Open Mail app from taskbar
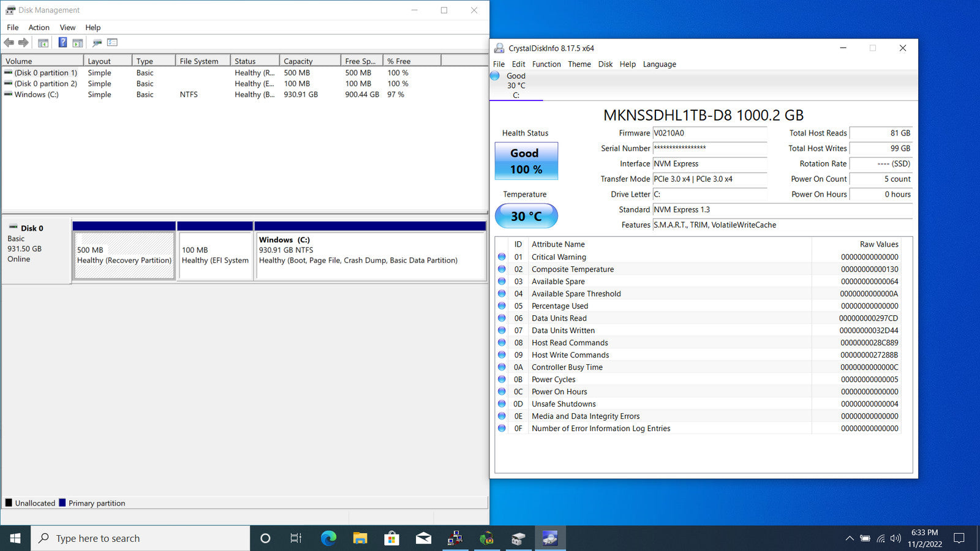The height and width of the screenshot is (551, 980). [x=423, y=538]
